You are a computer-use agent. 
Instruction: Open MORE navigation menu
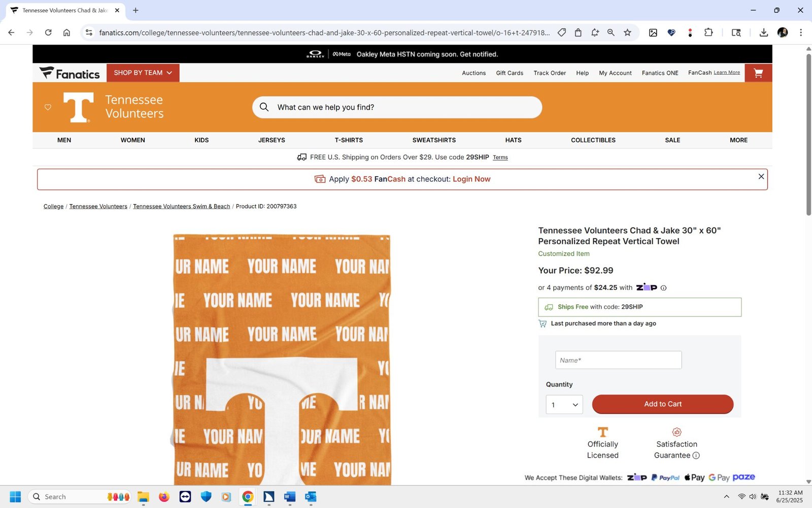(x=738, y=140)
